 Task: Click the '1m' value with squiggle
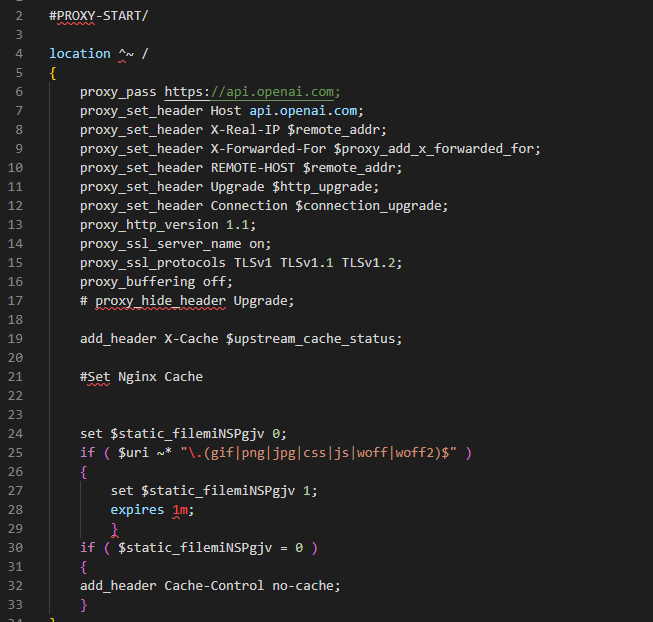[180, 510]
